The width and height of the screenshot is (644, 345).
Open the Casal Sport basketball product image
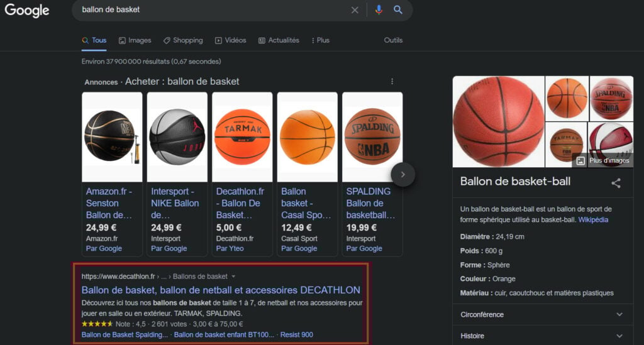click(x=307, y=137)
